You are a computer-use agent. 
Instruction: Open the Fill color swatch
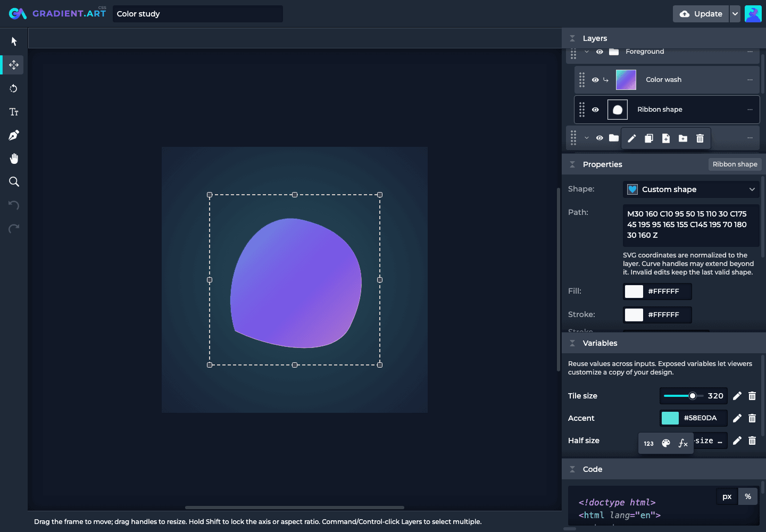click(x=634, y=292)
